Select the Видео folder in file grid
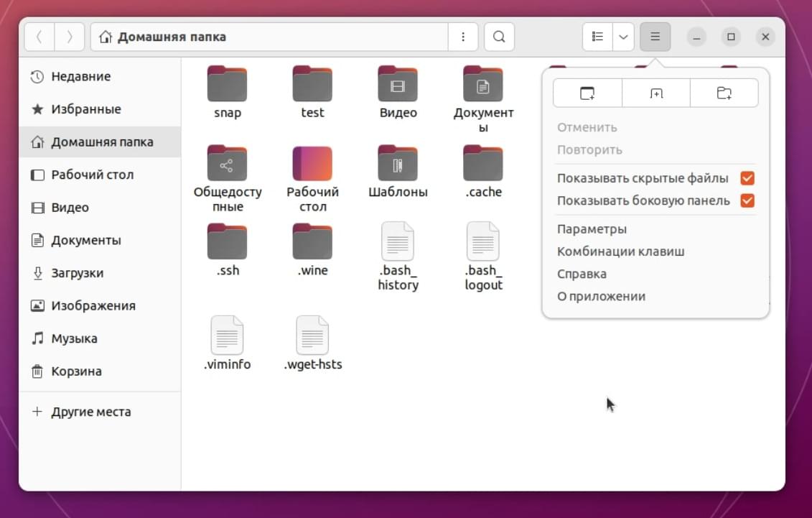The width and height of the screenshot is (812, 518). click(398, 84)
